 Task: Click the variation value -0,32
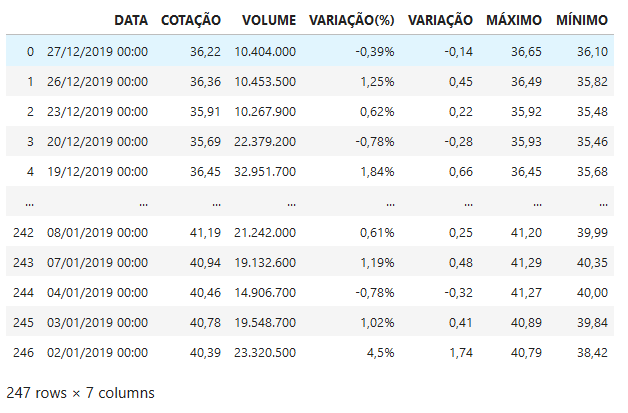pyautogui.click(x=456, y=292)
